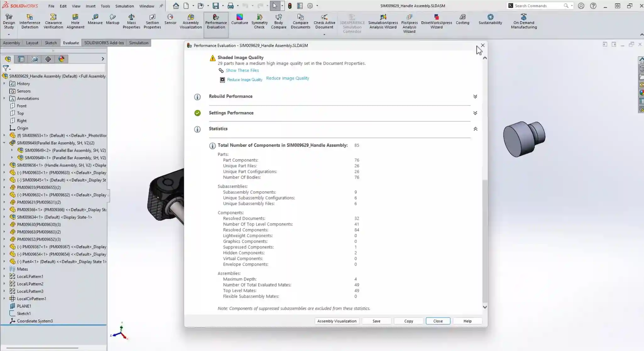The height and width of the screenshot is (351, 644).
Task: Open Compare Documents
Action: coord(300,21)
